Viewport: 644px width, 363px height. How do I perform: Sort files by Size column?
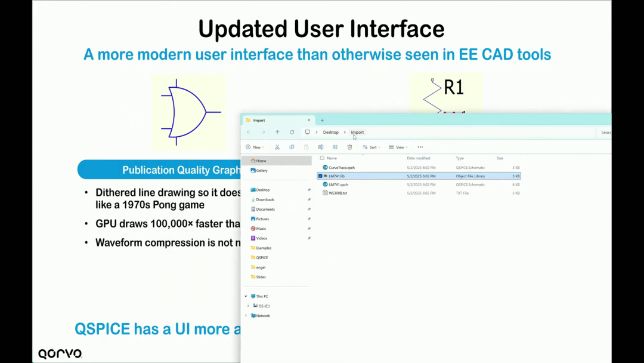500,158
